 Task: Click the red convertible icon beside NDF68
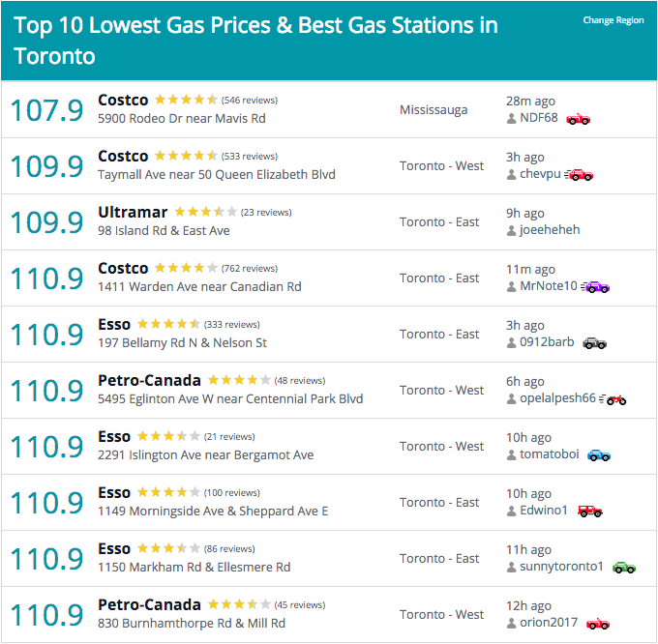pos(579,120)
